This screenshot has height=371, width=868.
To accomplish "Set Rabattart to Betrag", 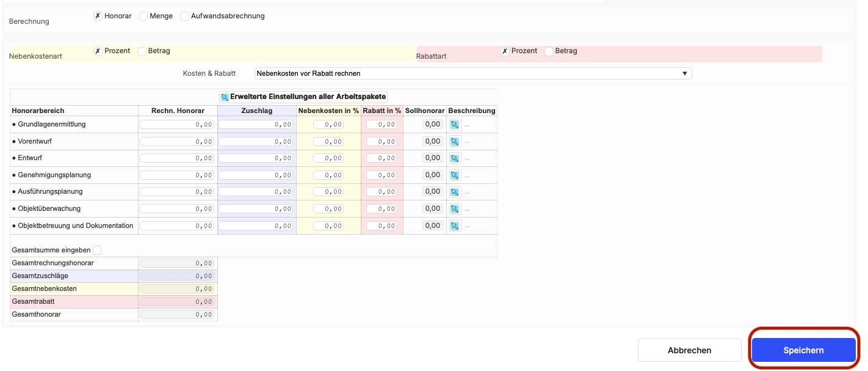I will (x=549, y=51).
